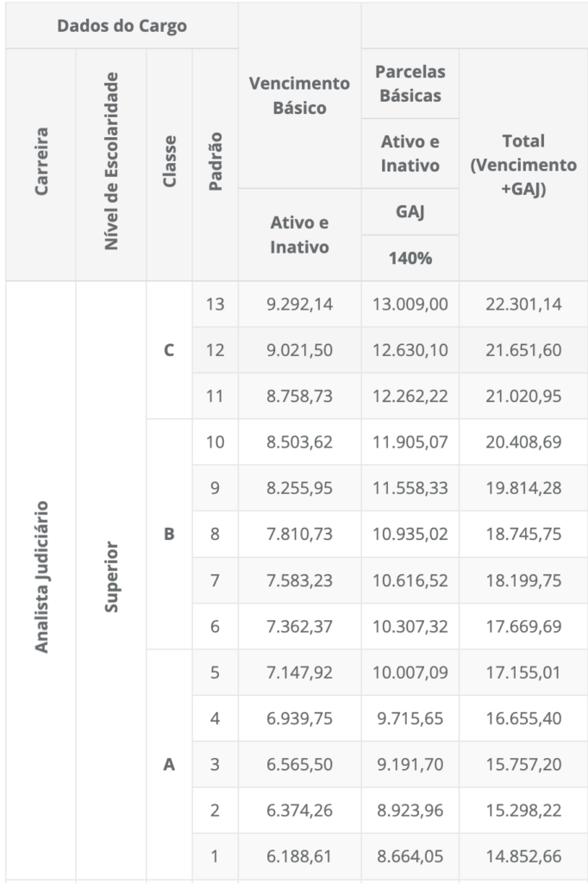Click the rotated 'Carreira' column header
This screenshot has height=883, width=588.
[x=41, y=164]
